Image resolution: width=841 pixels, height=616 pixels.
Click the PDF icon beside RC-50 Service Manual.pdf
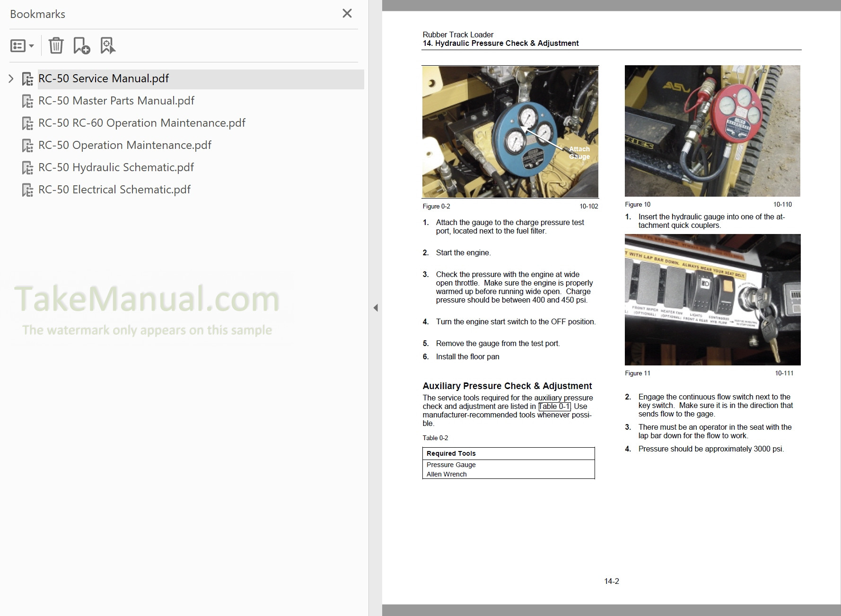27,78
